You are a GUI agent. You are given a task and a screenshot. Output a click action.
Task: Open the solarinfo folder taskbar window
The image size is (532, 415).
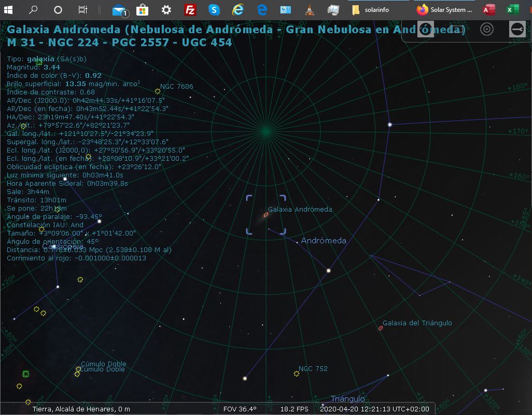pyautogui.click(x=371, y=9)
